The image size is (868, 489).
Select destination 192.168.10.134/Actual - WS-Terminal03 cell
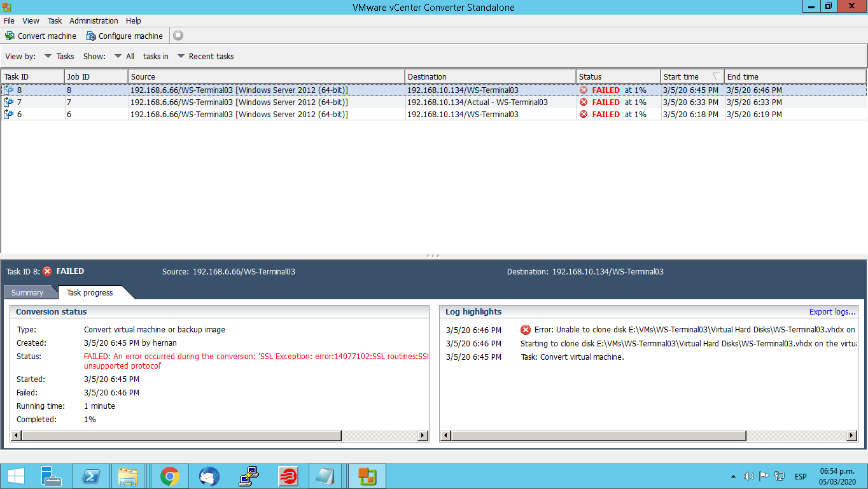tap(491, 102)
